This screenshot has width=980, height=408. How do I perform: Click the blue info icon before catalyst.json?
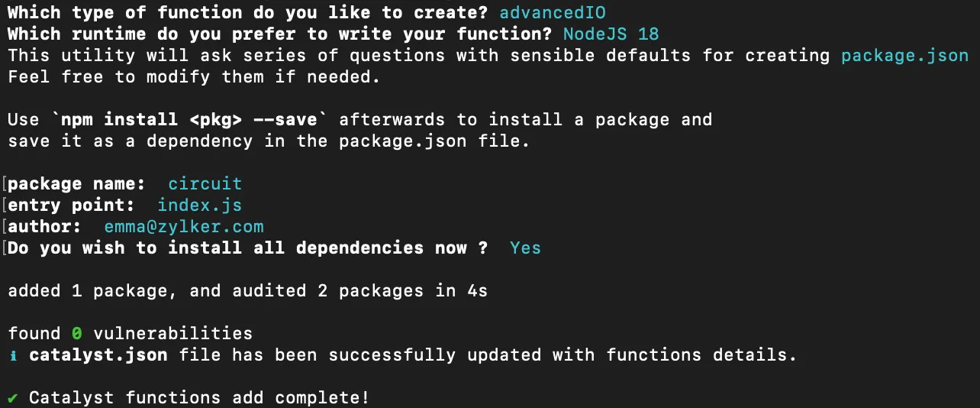13,355
